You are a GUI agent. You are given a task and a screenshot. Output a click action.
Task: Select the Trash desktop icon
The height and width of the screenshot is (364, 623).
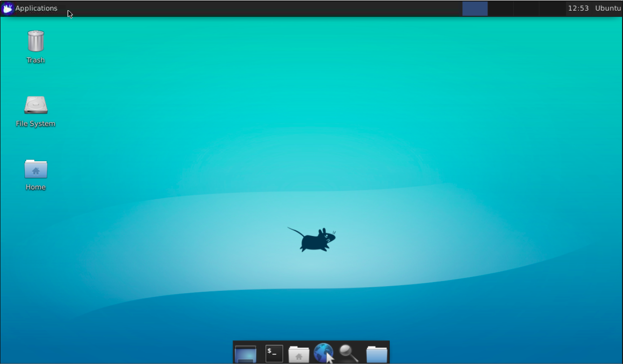coord(35,41)
